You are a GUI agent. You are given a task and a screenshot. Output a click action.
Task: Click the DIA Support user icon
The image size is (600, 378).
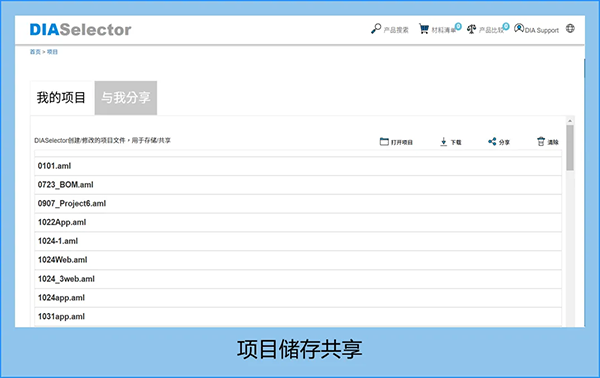(x=519, y=28)
